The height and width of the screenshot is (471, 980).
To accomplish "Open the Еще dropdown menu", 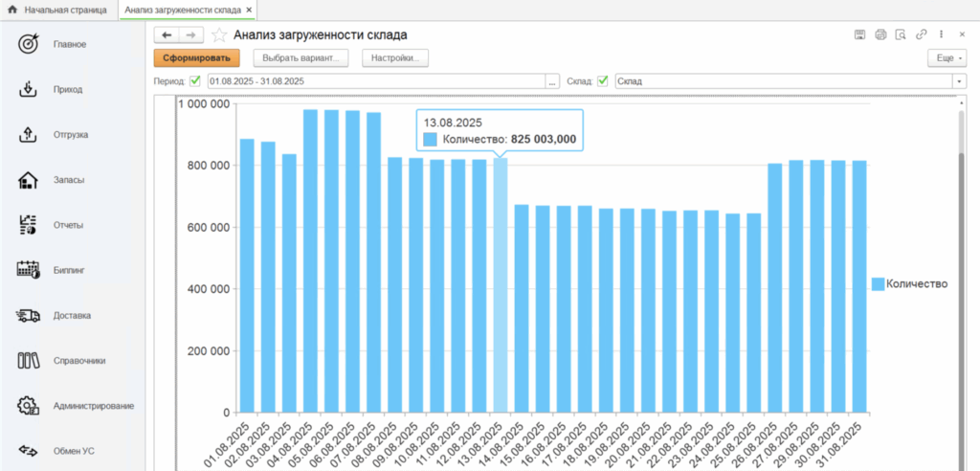I will 947,58.
